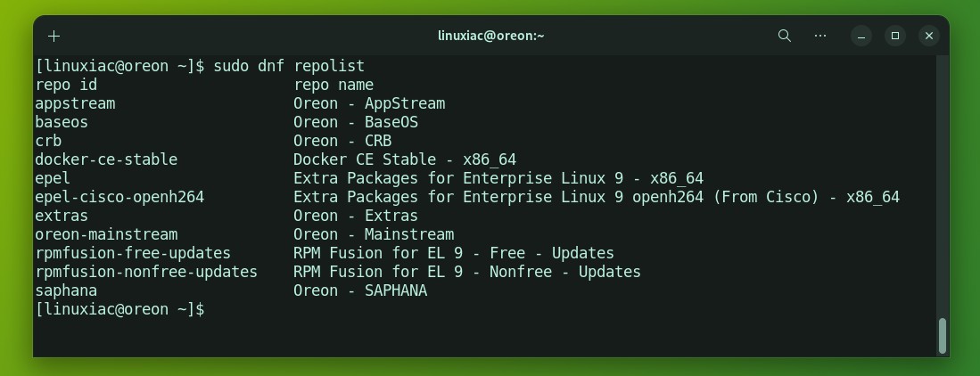980x376 pixels.
Task: Click the 'repo name' column header text
Action: coord(334,85)
